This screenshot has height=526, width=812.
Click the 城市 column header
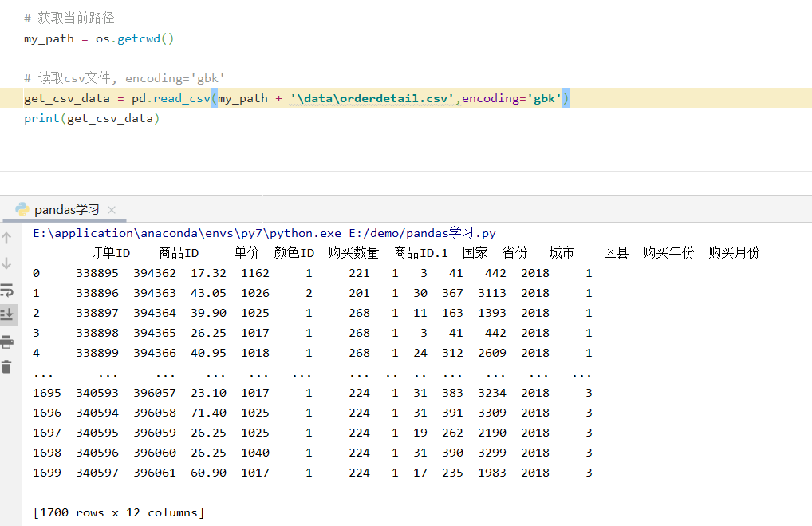click(x=562, y=253)
